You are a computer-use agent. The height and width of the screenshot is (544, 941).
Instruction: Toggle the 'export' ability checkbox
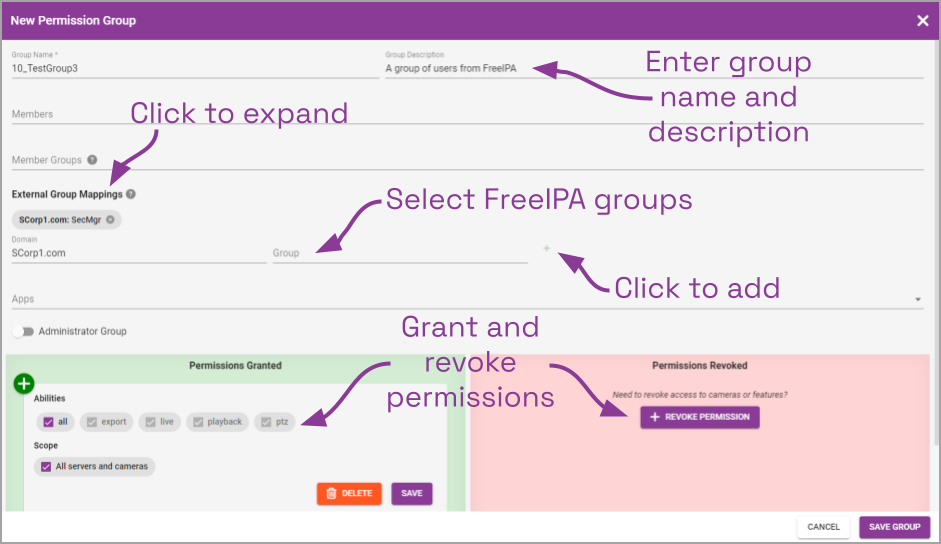(x=92, y=422)
